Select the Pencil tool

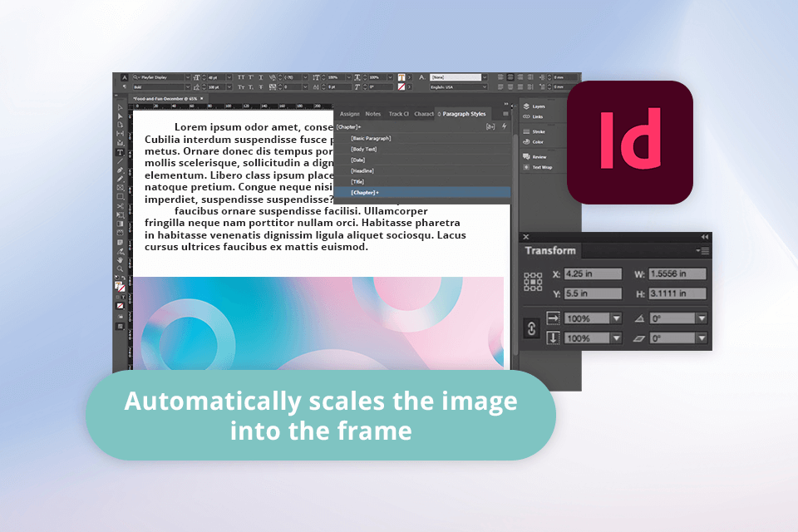tap(120, 179)
